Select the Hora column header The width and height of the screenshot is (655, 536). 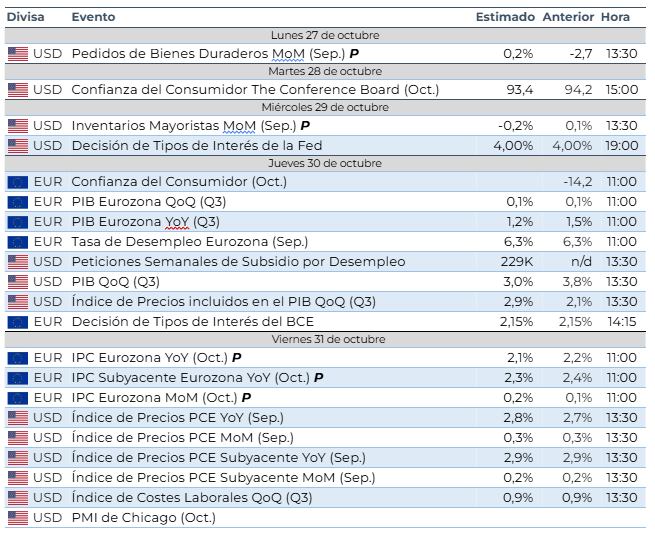[616, 17]
